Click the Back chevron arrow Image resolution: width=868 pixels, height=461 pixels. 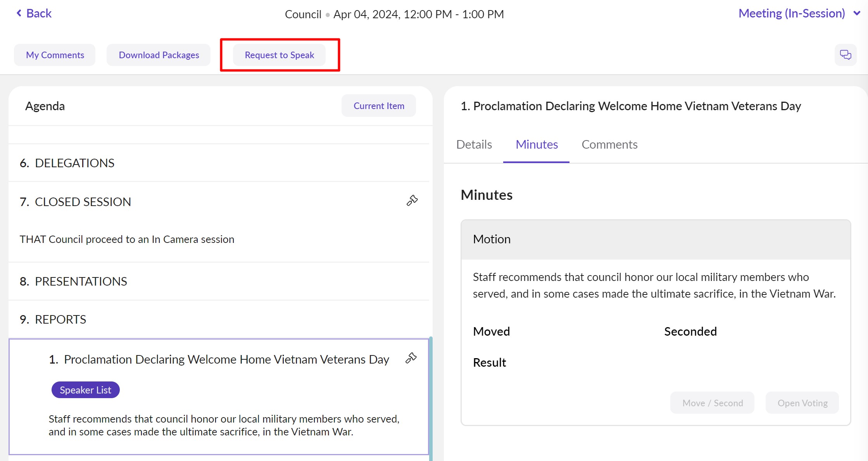point(19,13)
